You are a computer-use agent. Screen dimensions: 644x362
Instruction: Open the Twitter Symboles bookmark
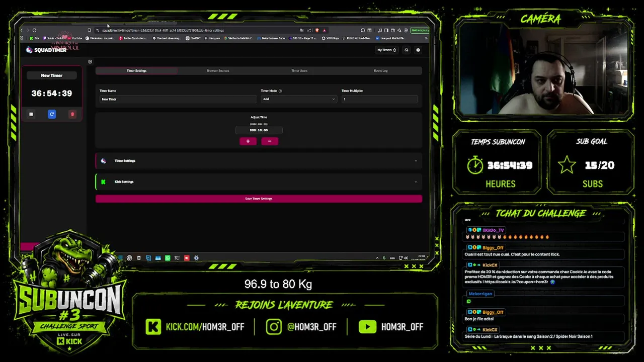[x=133, y=38]
